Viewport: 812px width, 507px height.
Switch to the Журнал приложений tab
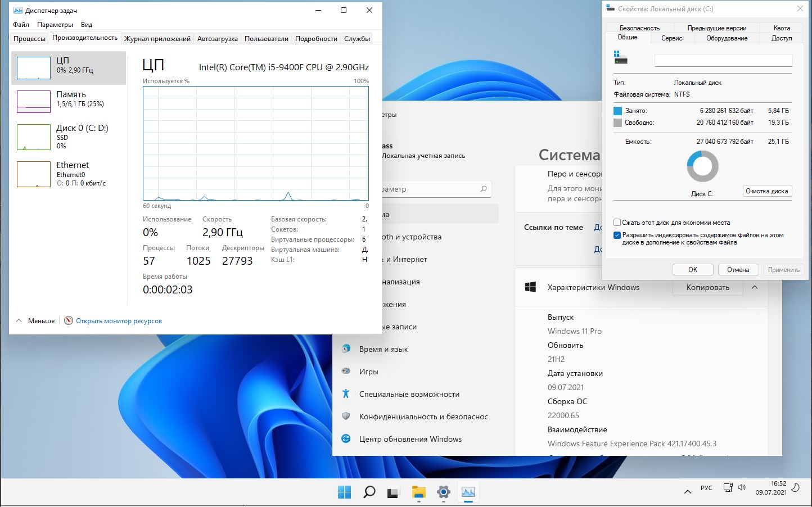pyautogui.click(x=157, y=39)
